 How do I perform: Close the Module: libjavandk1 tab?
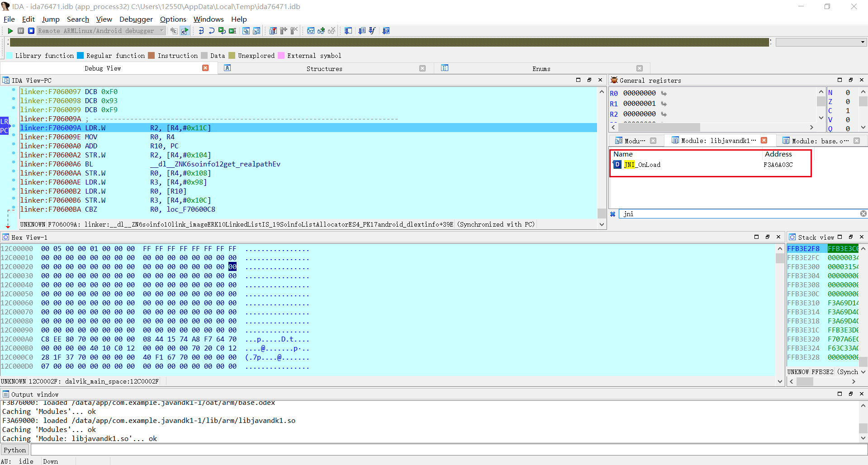pyautogui.click(x=764, y=140)
